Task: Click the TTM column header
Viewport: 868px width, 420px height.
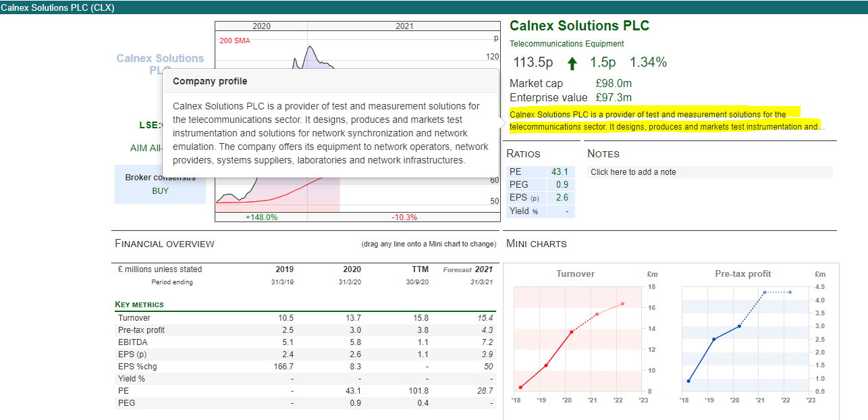Action: (x=420, y=269)
